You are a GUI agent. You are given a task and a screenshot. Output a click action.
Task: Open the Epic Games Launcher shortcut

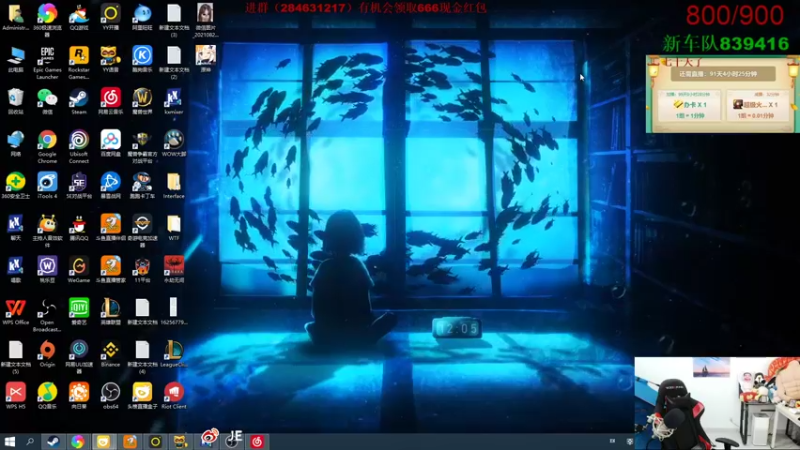[x=47, y=62]
